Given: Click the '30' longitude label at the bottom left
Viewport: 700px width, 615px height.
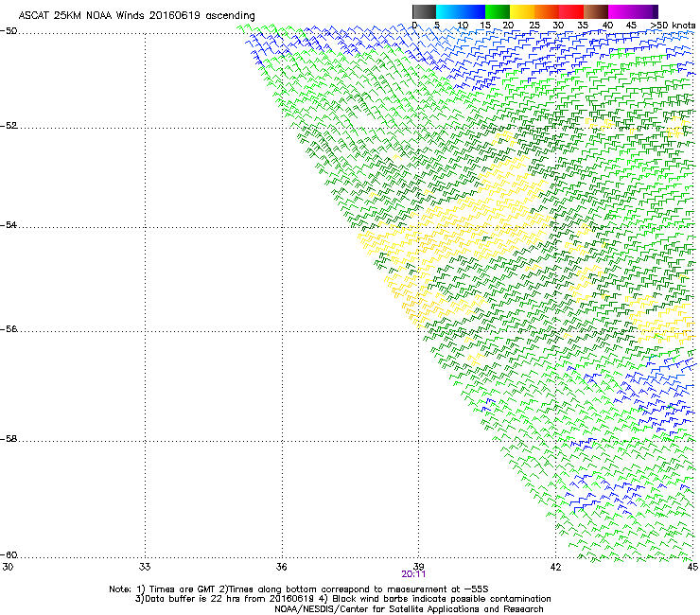Looking at the screenshot, I should point(8,567).
